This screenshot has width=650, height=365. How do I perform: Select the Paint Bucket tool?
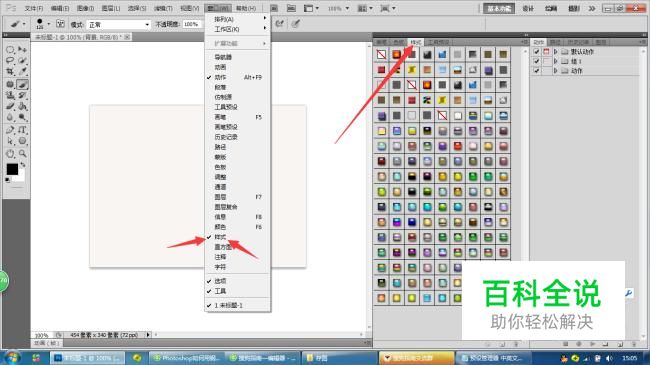coord(22,107)
